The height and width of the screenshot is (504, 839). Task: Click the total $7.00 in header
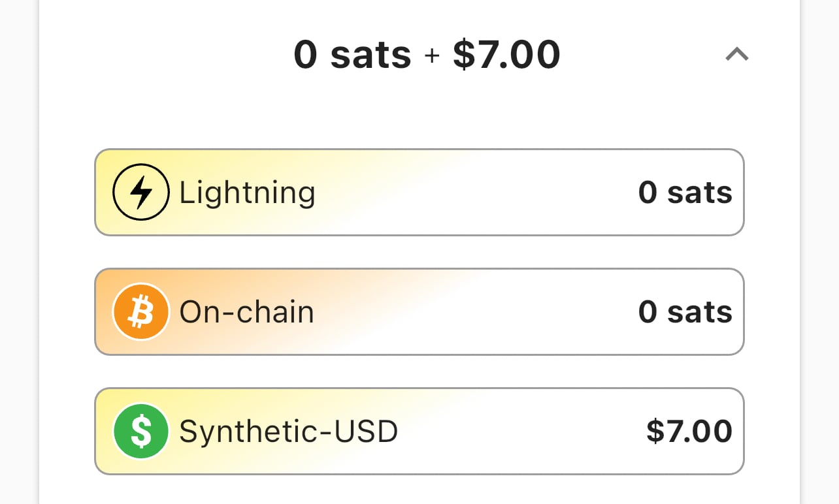[x=506, y=55]
